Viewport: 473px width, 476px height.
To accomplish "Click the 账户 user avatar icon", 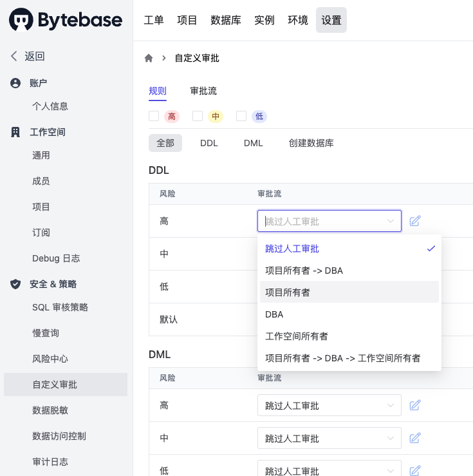I will [x=15, y=83].
